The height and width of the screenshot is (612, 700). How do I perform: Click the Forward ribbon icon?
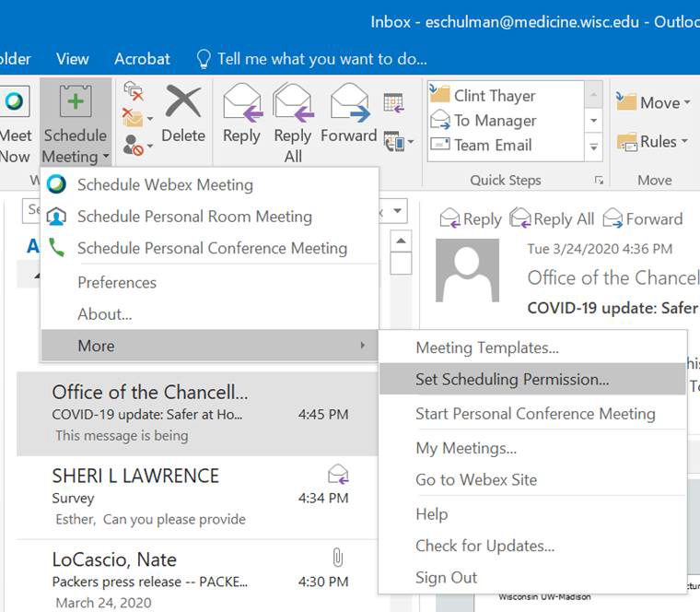point(348,103)
